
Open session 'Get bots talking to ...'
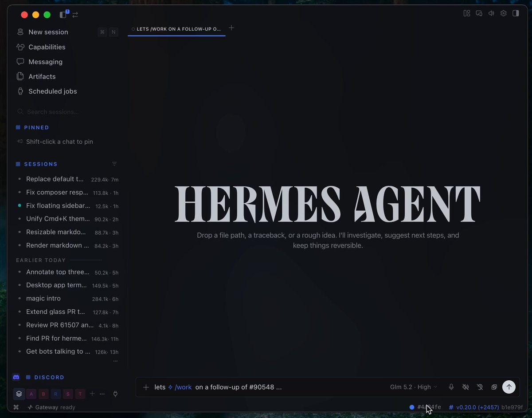point(67,351)
